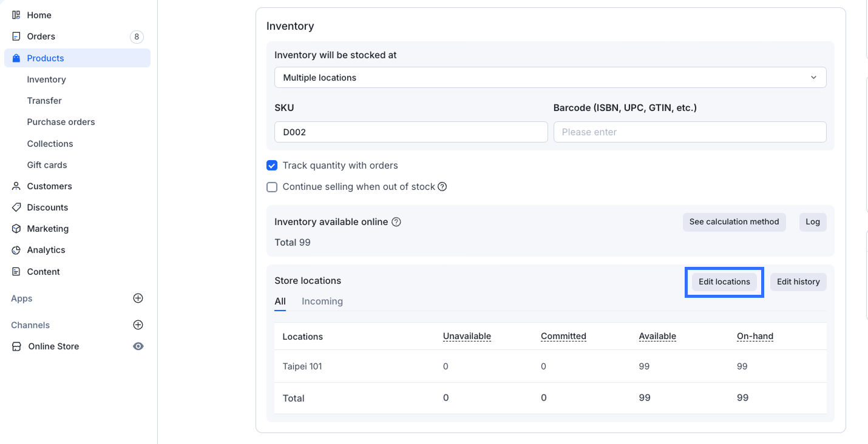Click the Edit locations button
868x444 pixels.
point(724,282)
